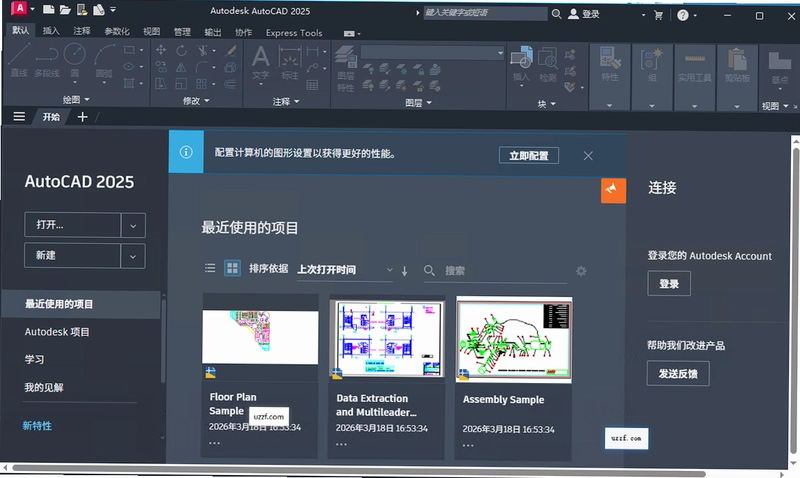Open the 注释 ribbon tab
Image resolution: width=800 pixels, height=478 pixels.
pos(82,31)
